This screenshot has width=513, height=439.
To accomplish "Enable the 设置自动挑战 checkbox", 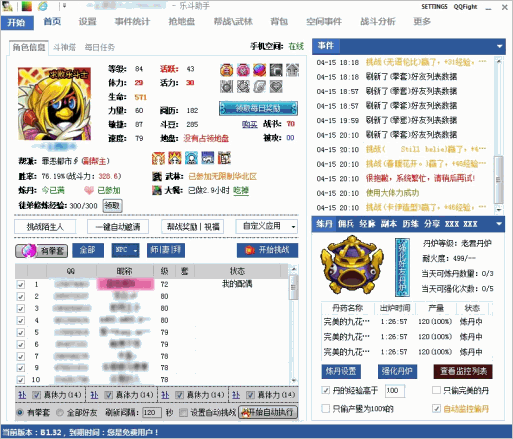I will point(183,413).
